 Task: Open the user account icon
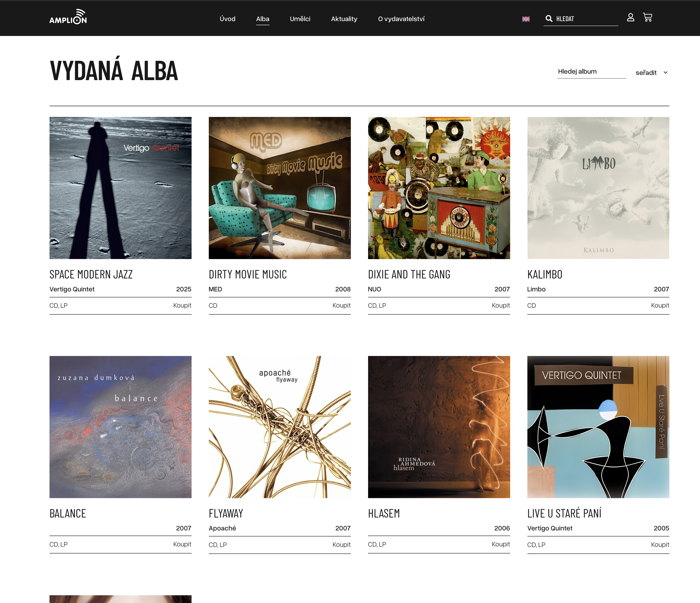point(630,18)
